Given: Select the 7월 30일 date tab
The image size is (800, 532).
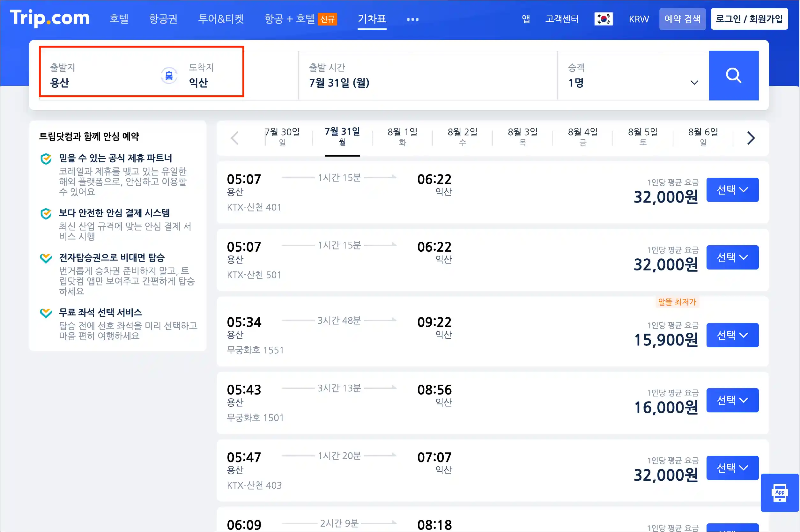Looking at the screenshot, I should (282, 137).
